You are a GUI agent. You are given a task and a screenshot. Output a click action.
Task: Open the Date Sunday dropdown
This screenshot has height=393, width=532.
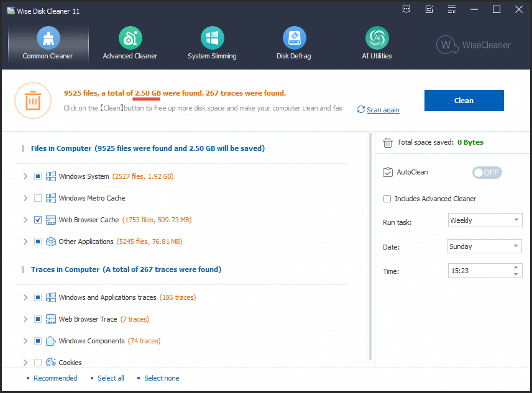point(485,246)
